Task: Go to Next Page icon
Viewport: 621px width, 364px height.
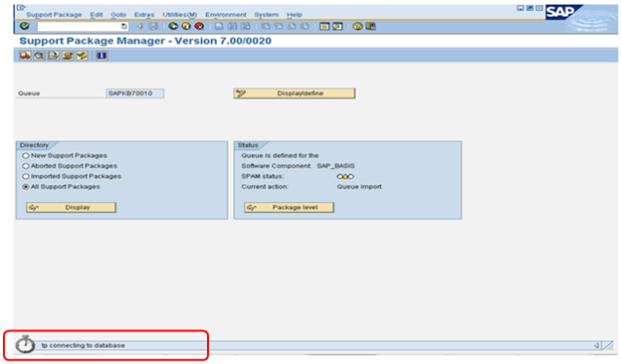Action: 292,26
